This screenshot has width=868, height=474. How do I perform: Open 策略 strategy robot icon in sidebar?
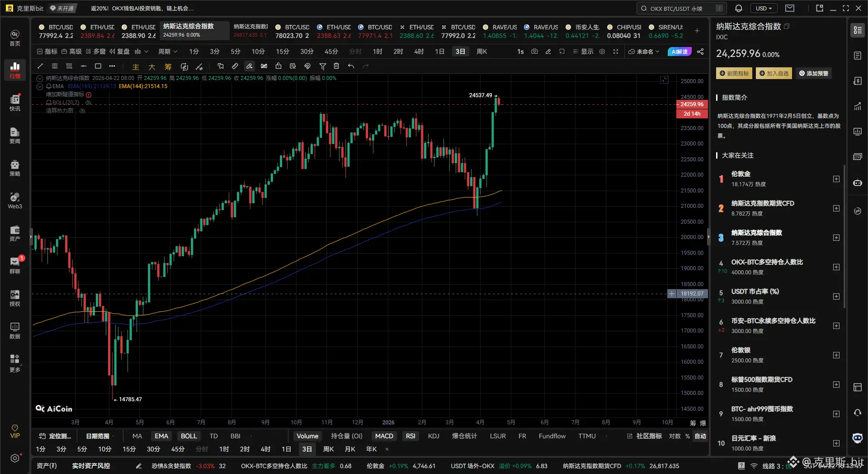tap(15, 168)
